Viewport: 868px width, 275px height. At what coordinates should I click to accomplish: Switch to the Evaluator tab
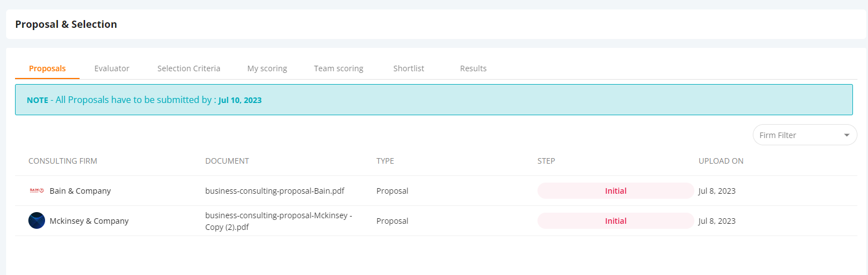point(112,68)
